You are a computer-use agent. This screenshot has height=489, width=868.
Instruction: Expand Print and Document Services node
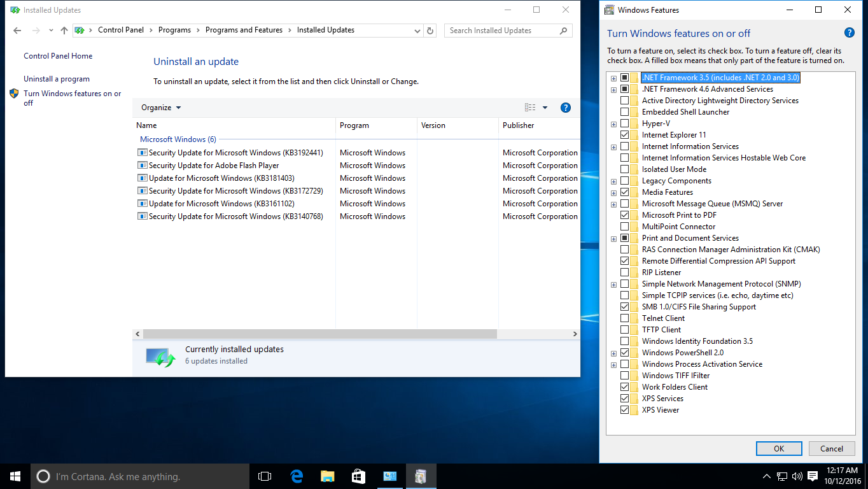tap(613, 239)
